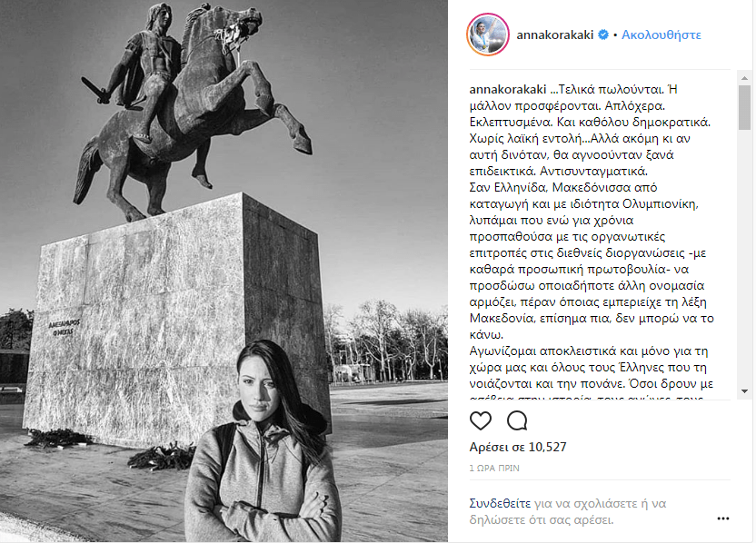The width and height of the screenshot is (756, 543).
Task: Click the blue verified badge
Action: [x=603, y=35]
